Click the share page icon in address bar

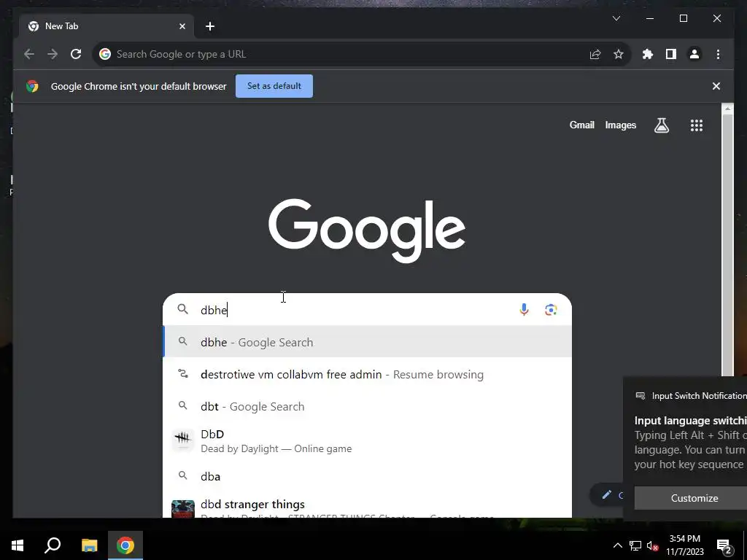click(x=595, y=54)
